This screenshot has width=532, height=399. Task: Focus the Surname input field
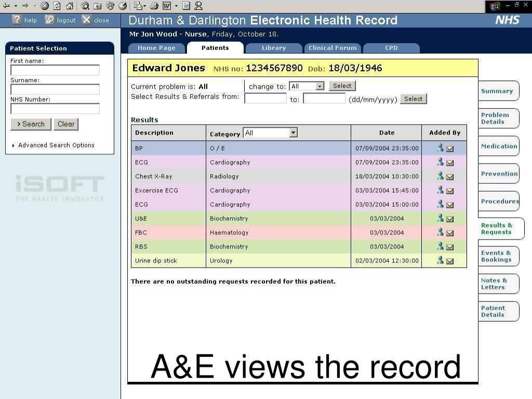[x=55, y=89]
